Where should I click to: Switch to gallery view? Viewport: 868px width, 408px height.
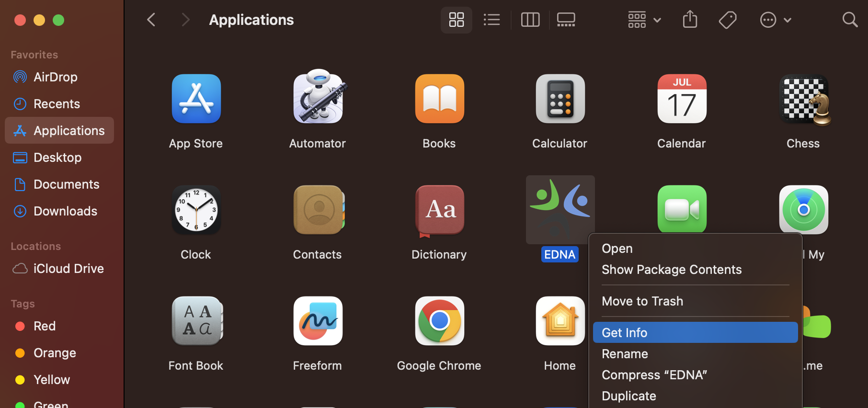[x=566, y=20]
